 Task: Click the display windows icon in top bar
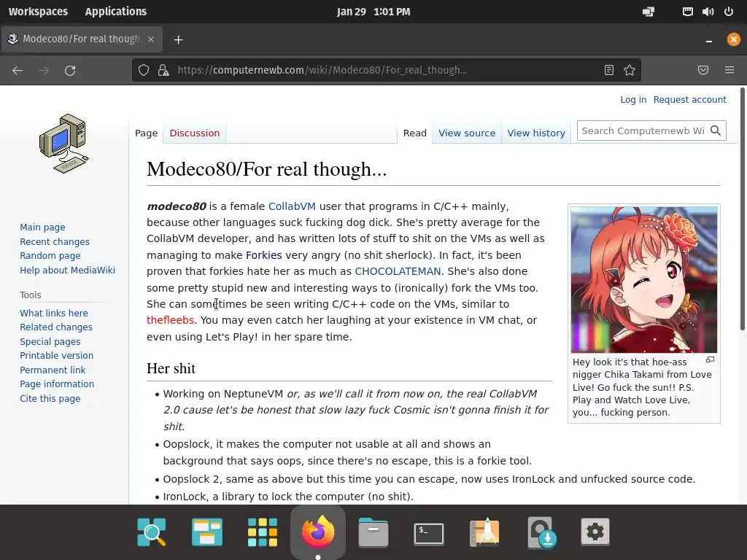649,12
